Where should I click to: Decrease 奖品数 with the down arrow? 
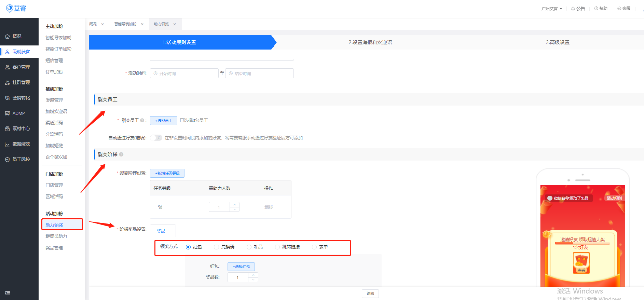coord(253,280)
